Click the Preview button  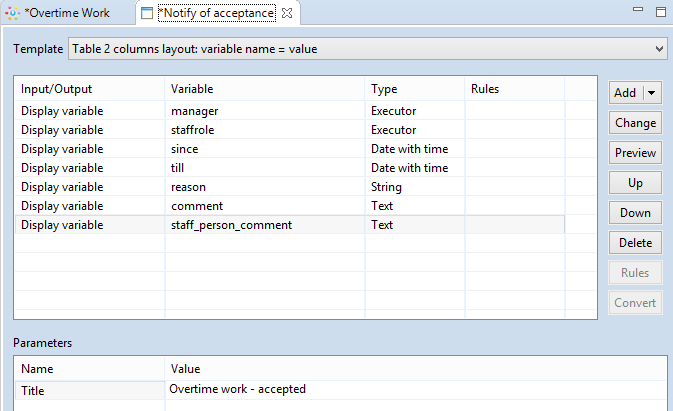(635, 153)
